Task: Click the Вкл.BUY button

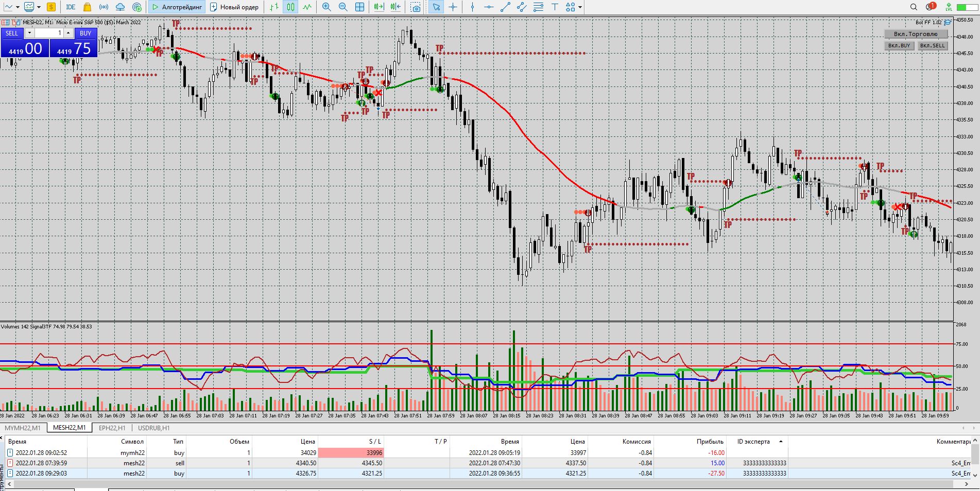Action: point(899,45)
